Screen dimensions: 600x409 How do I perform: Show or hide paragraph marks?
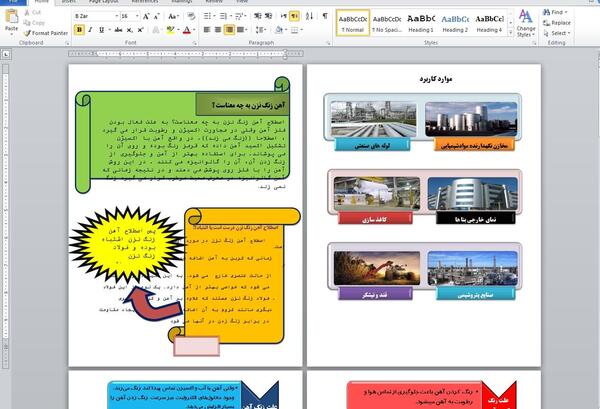[x=325, y=16]
